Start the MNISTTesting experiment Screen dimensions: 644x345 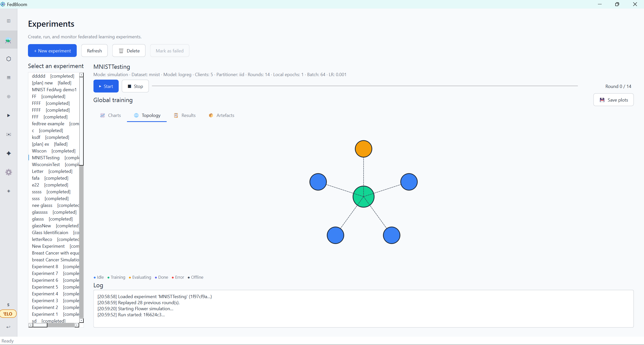tap(106, 86)
